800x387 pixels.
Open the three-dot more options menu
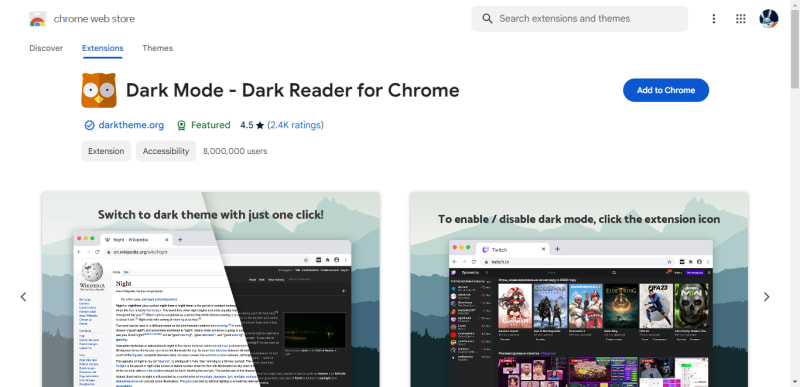pyautogui.click(x=713, y=19)
